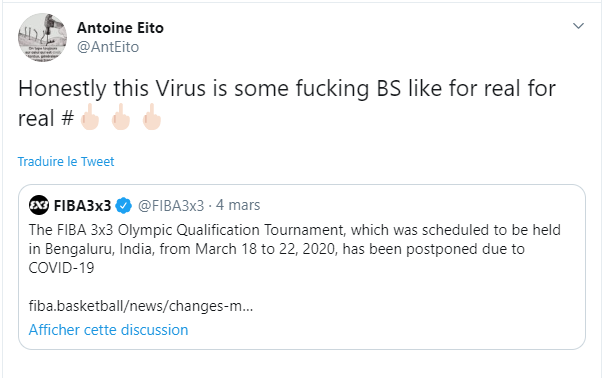Open the @FIBA3x3 handle in quoted tweet
Screen dimensions: 602x378
pos(171,206)
